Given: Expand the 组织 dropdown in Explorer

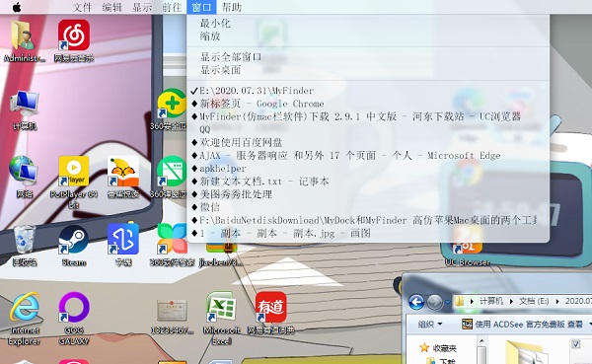Looking at the screenshot, I should click(429, 324).
